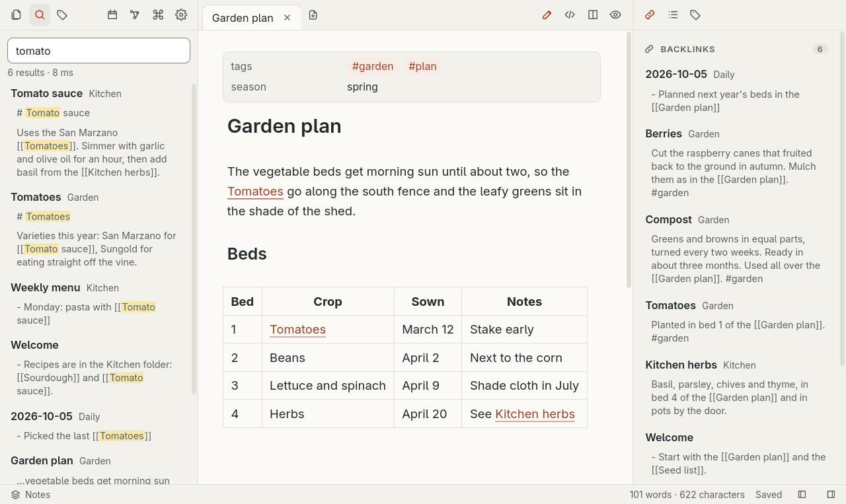Screen dimensions: 846x504
Task: Click the editor vertical scrollbar
Action: click(629, 161)
